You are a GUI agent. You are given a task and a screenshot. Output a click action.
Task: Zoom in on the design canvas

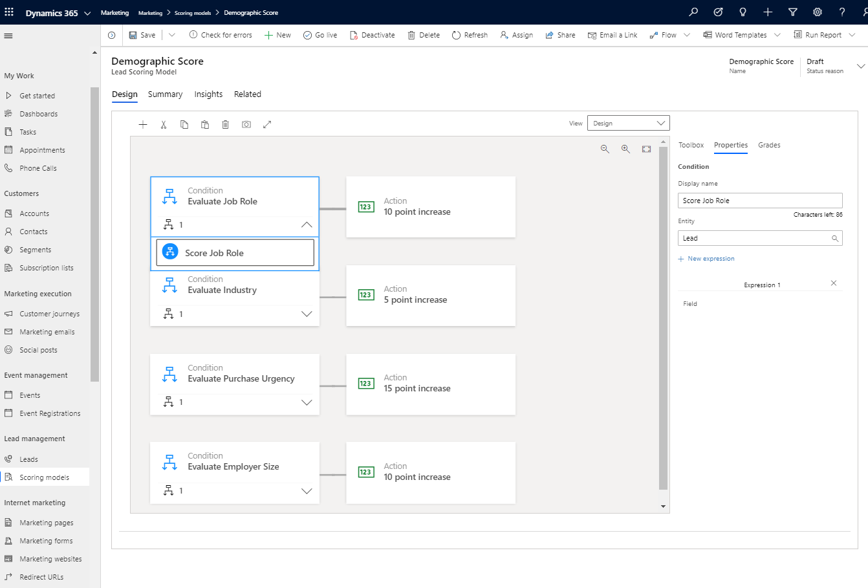coord(625,149)
